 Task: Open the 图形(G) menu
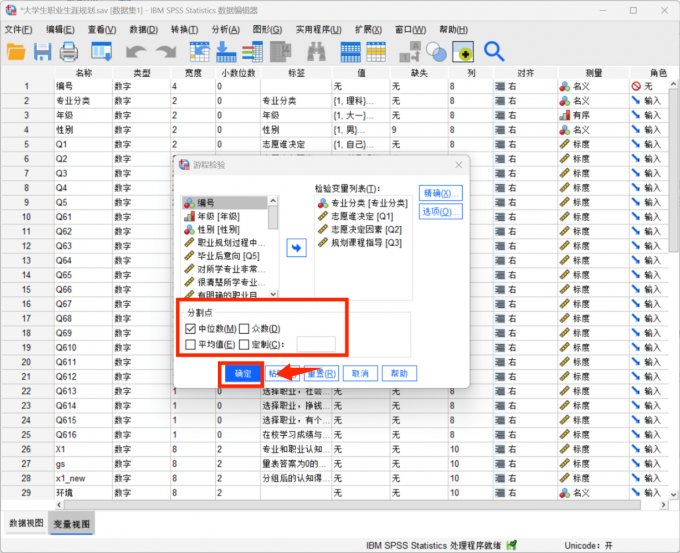pyautogui.click(x=267, y=29)
